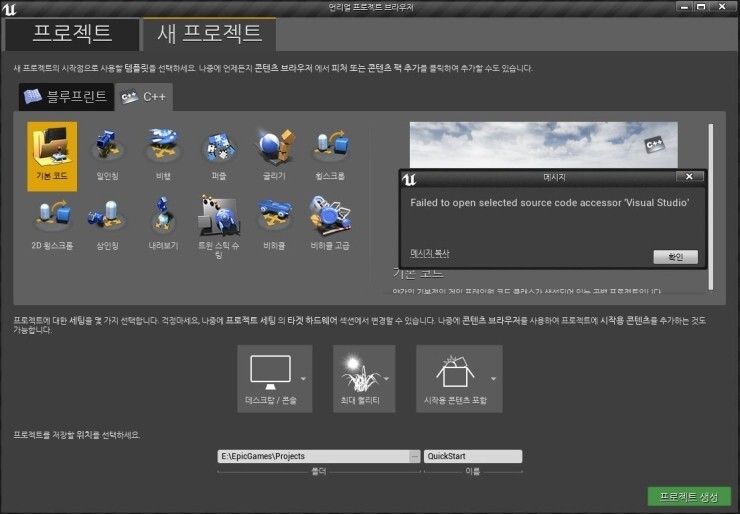The width and height of the screenshot is (740, 514).
Task: Click the Unreal logo in the title bar
Action: tap(8, 8)
